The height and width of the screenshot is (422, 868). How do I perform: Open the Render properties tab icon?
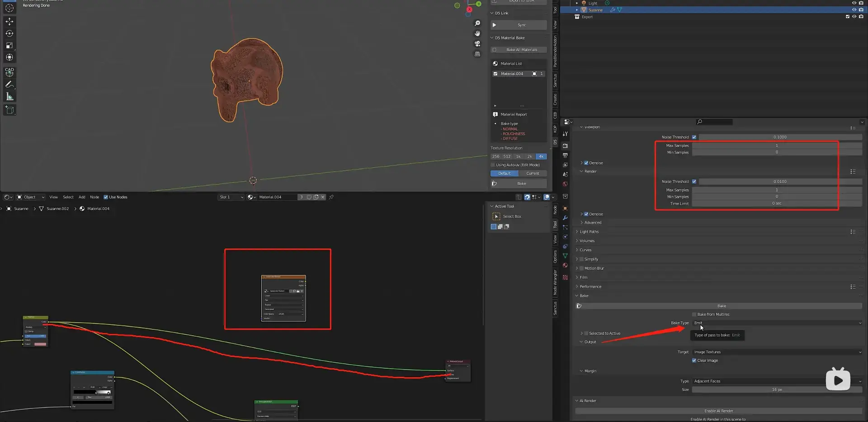pos(565,145)
